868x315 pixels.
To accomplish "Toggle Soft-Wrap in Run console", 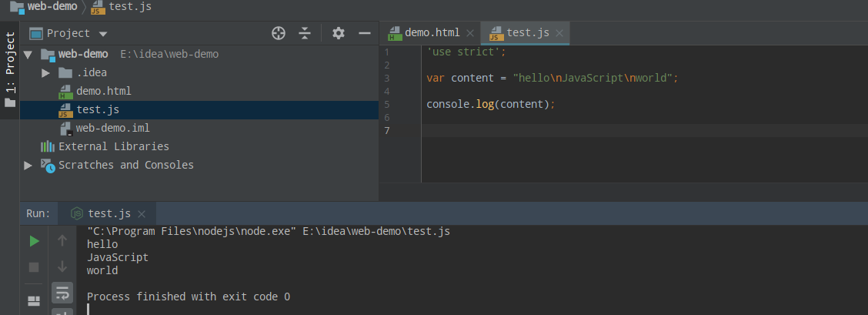I will [x=62, y=293].
